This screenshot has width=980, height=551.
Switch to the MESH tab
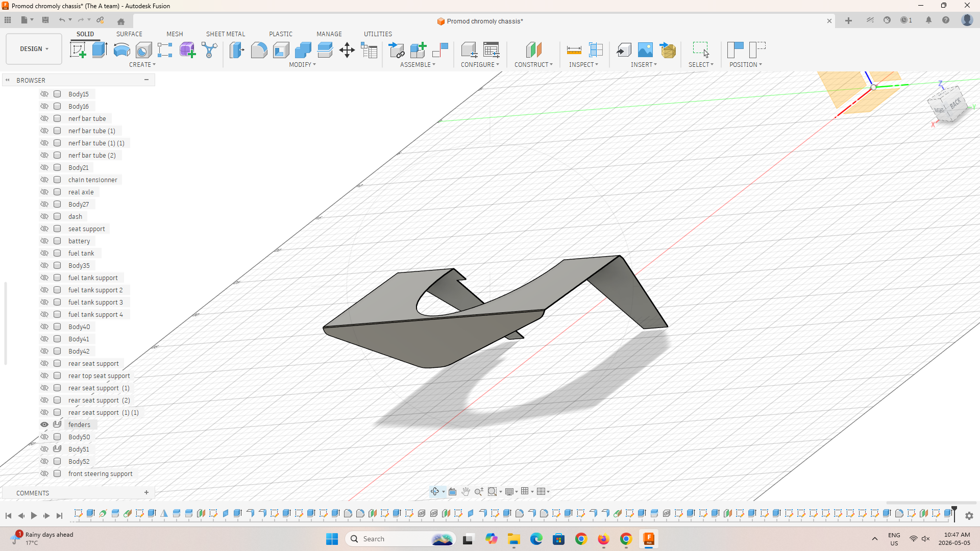[x=175, y=34]
